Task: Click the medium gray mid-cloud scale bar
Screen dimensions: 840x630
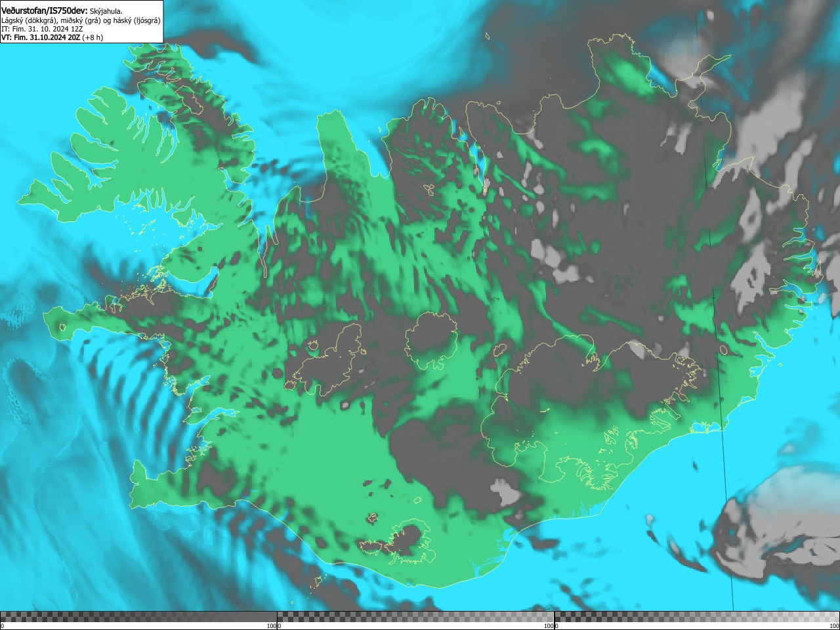Action: pyautogui.click(x=415, y=617)
